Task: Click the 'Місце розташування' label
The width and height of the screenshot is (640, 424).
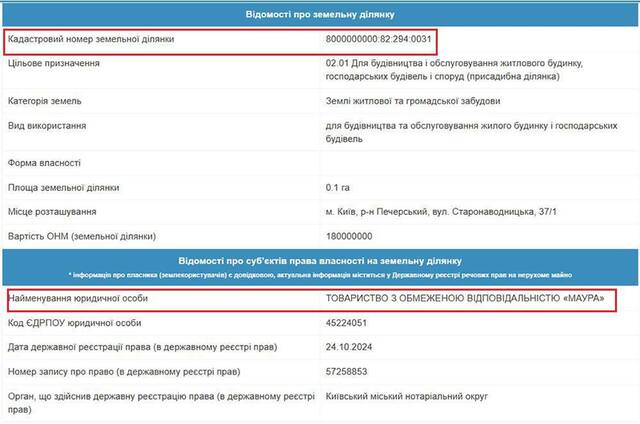Action: tap(52, 212)
